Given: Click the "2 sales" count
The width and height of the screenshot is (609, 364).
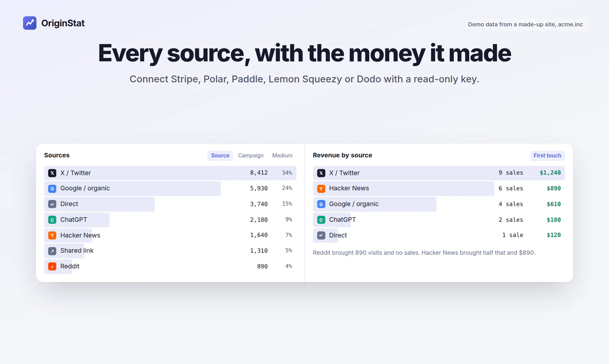Looking at the screenshot, I should click(511, 220).
